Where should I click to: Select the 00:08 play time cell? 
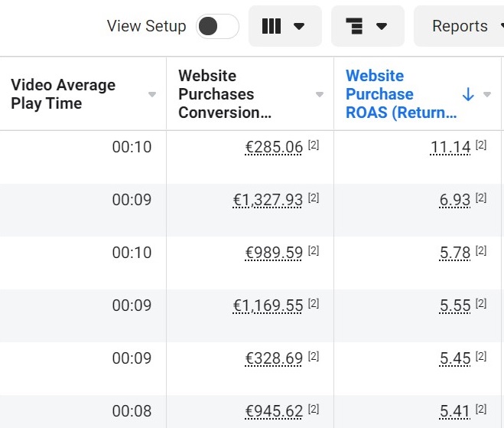(x=132, y=411)
